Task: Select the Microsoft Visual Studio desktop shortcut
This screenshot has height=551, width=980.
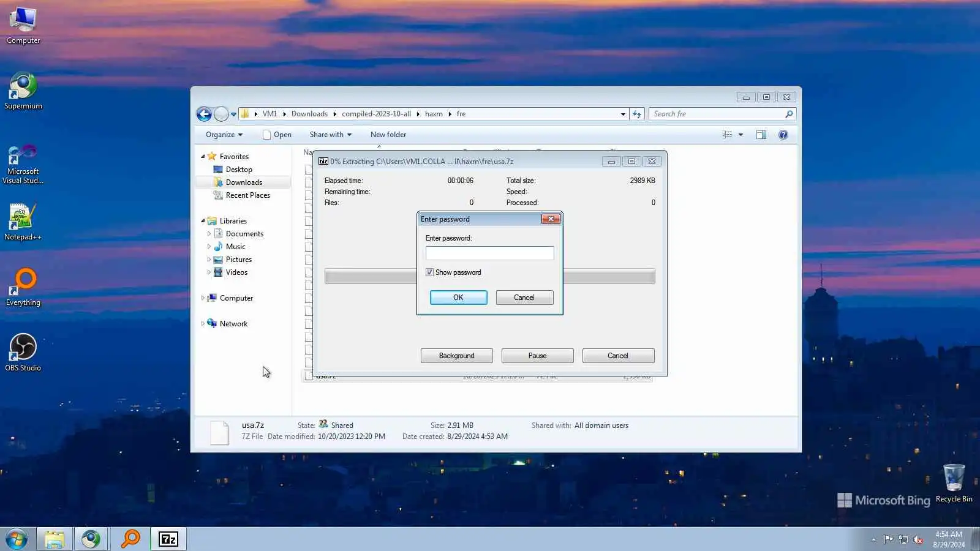Action: (x=23, y=164)
